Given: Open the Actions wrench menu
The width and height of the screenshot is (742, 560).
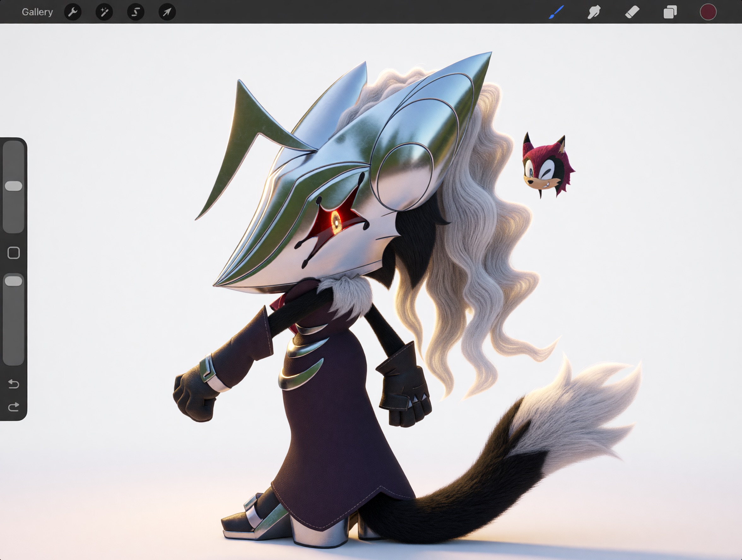Looking at the screenshot, I should pyautogui.click(x=73, y=12).
